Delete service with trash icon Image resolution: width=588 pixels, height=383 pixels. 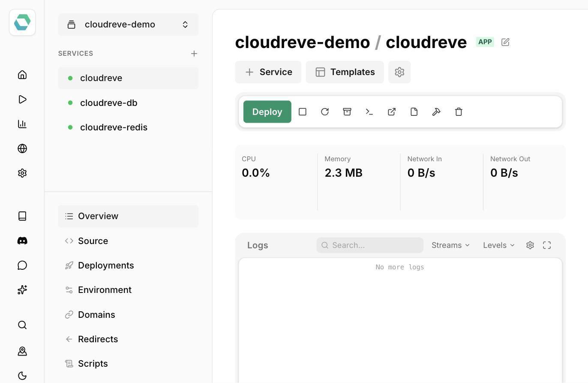pos(459,112)
